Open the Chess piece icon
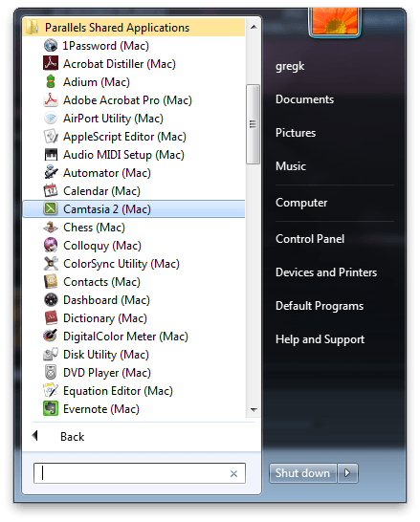Screen dimensions: 420x522 coord(51,227)
